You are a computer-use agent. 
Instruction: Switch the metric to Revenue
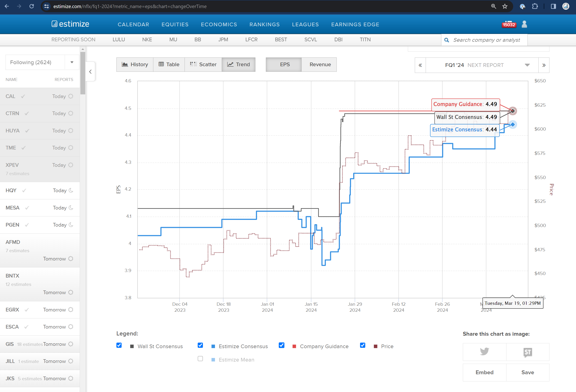pos(320,65)
